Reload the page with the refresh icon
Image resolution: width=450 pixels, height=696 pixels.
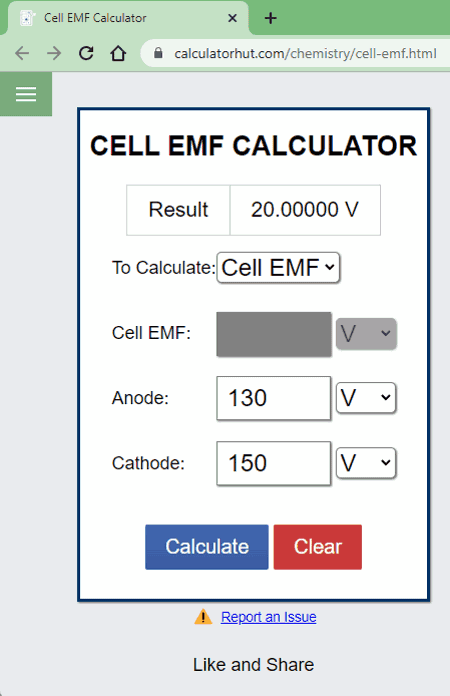[x=86, y=53]
